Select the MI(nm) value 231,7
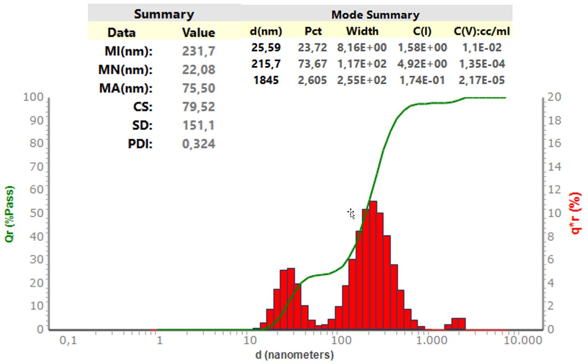The image size is (588, 364). tap(198, 51)
